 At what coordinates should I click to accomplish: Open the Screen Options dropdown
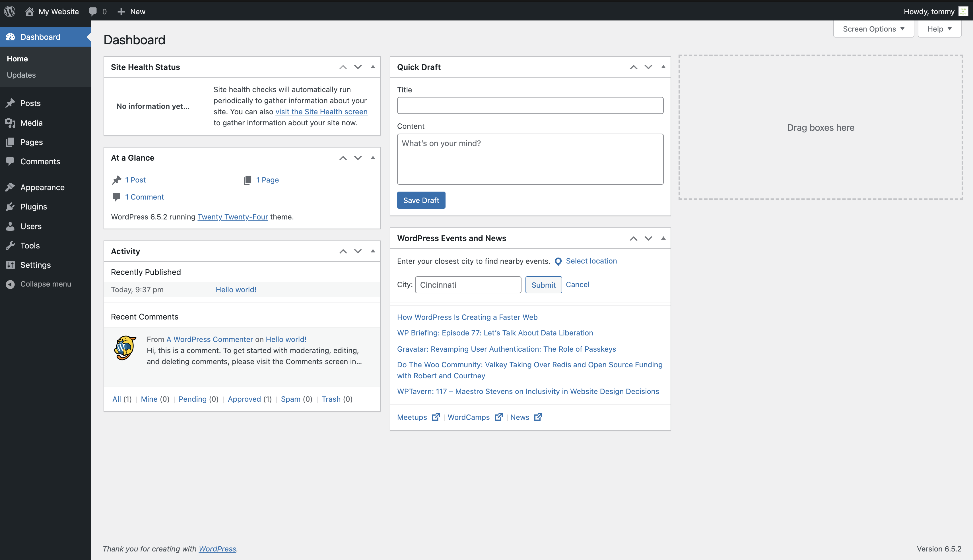pos(873,29)
